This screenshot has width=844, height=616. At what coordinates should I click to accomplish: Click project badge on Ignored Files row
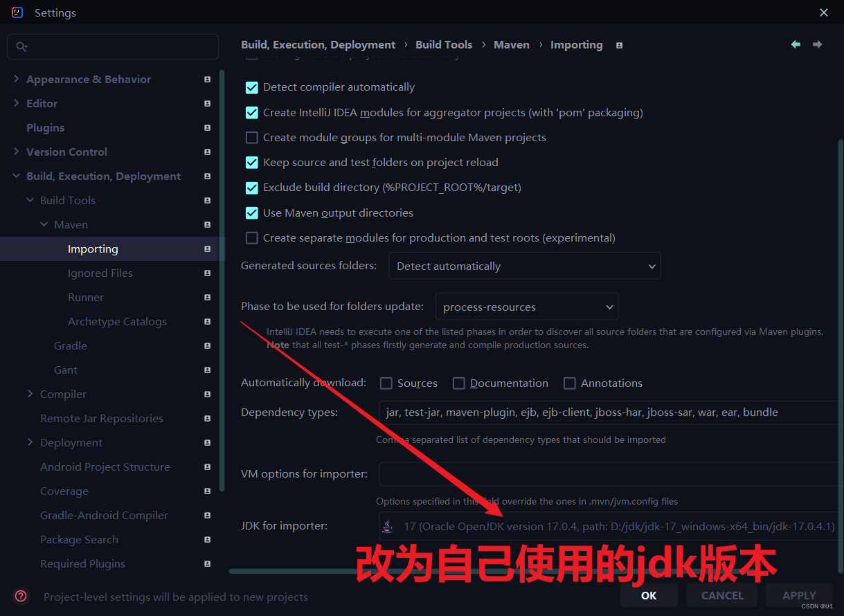click(x=207, y=273)
